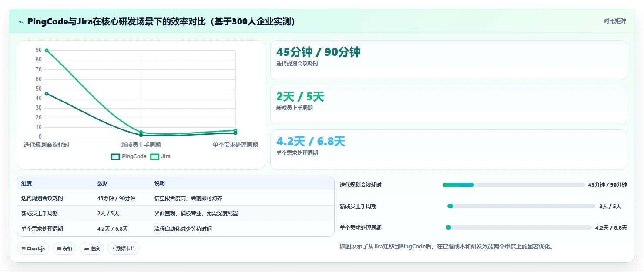This screenshot has height=272, width=644.
Task: Click chart axis label 新成员上手周期
Action: (141, 145)
